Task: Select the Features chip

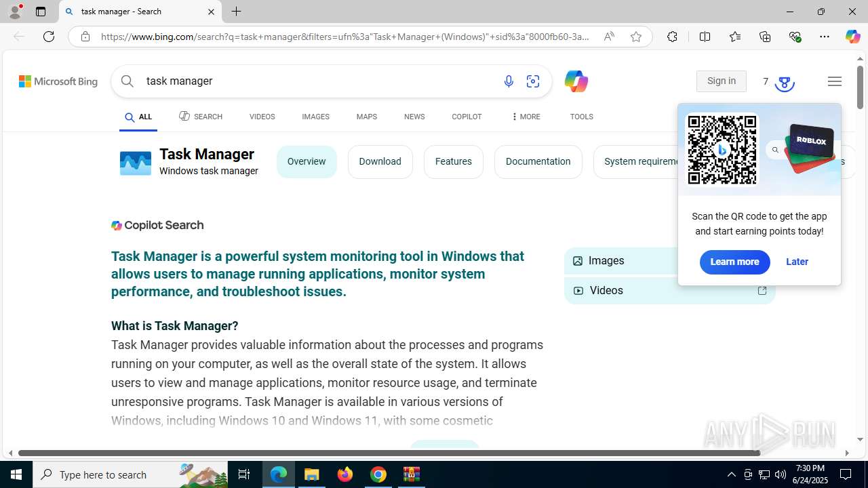Action: [x=453, y=162]
